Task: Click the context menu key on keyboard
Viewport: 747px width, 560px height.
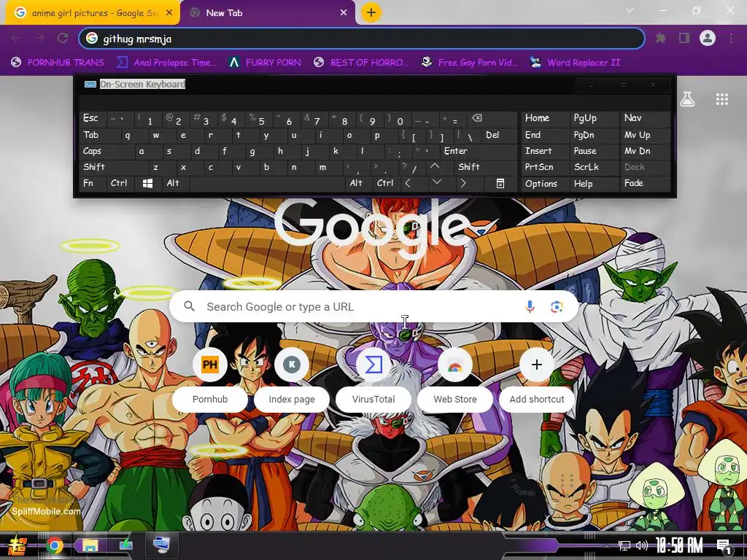Action: click(x=500, y=183)
